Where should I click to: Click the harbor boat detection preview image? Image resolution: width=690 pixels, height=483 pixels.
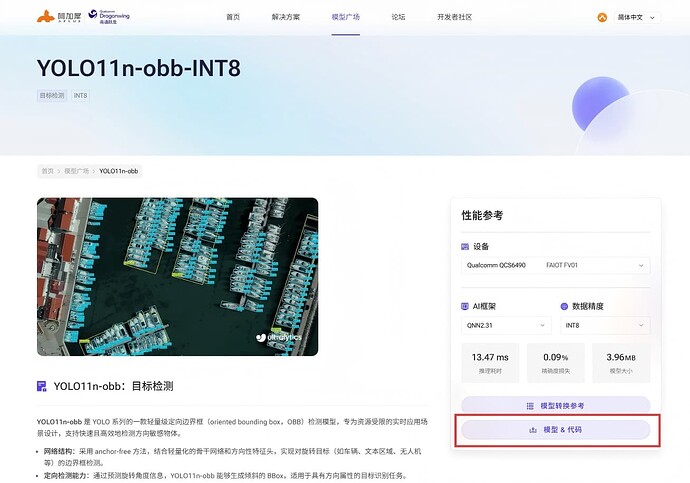pyautogui.click(x=177, y=277)
